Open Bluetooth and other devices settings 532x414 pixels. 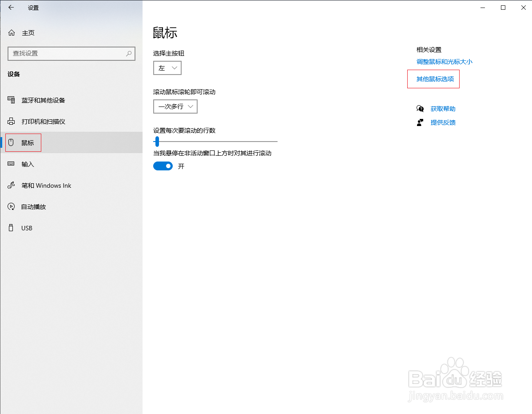(x=11, y=100)
